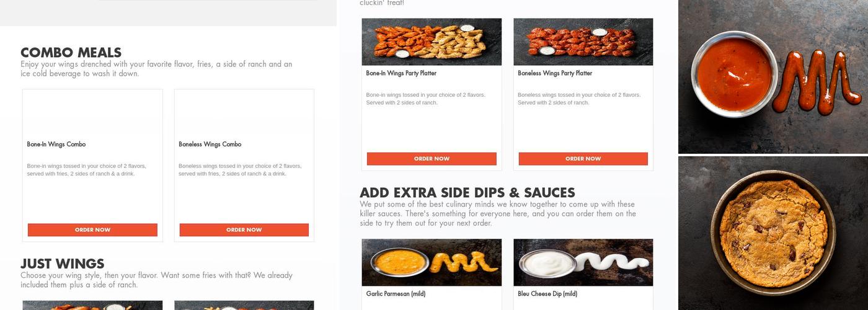Viewport: 868px width, 310px height.
Task: View the skillet cookie photo
Action: tap(773, 233)
